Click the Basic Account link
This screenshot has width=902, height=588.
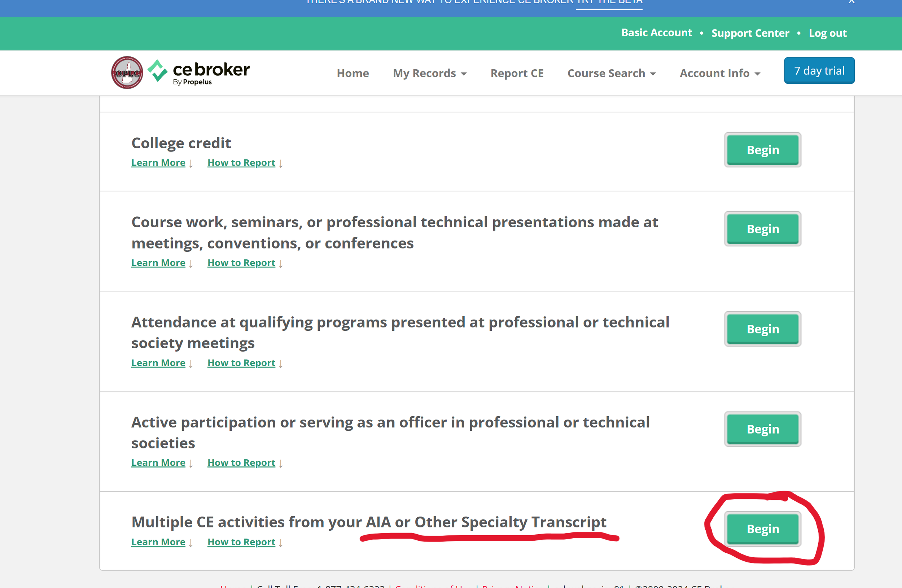point(656,32)
